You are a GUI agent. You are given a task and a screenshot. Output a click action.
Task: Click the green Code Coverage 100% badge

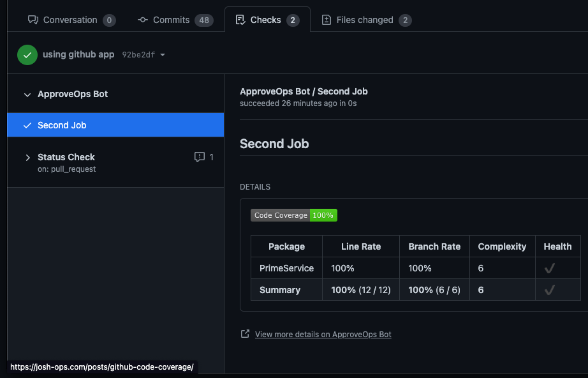pos(294,215)
